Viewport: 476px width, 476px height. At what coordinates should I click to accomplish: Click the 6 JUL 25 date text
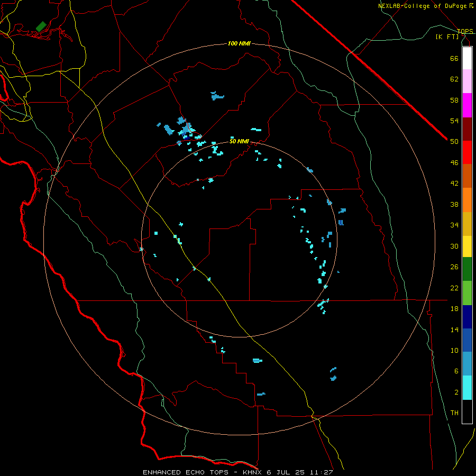pos(287,472)
